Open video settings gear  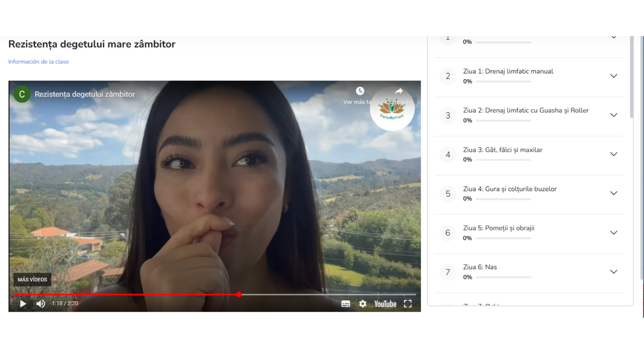point(363,304)
